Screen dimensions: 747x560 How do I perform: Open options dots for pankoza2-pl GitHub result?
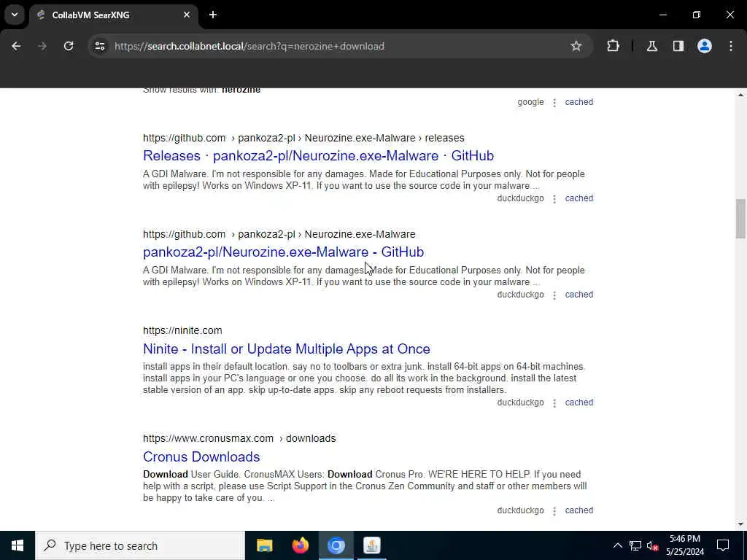coord(554,295)
